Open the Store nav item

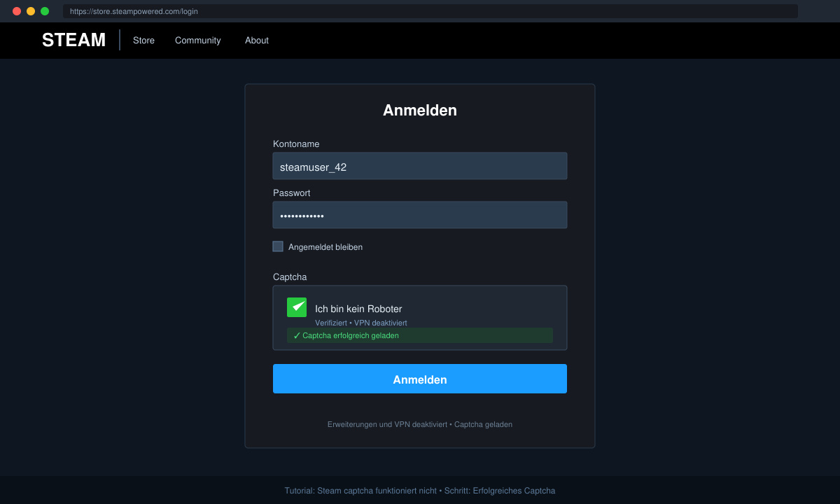point(143,41)
